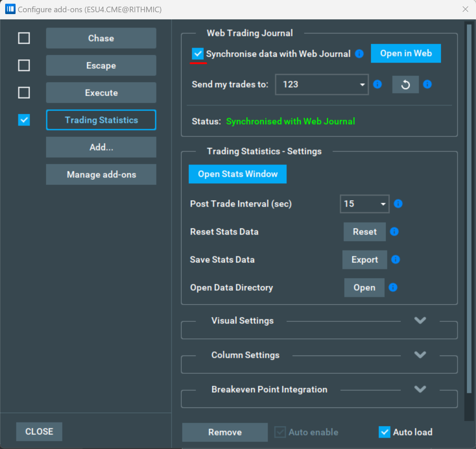Click the refresh arrow button
Image resolution: width=476 pixels, height=449 pixels.
[405, 85]
